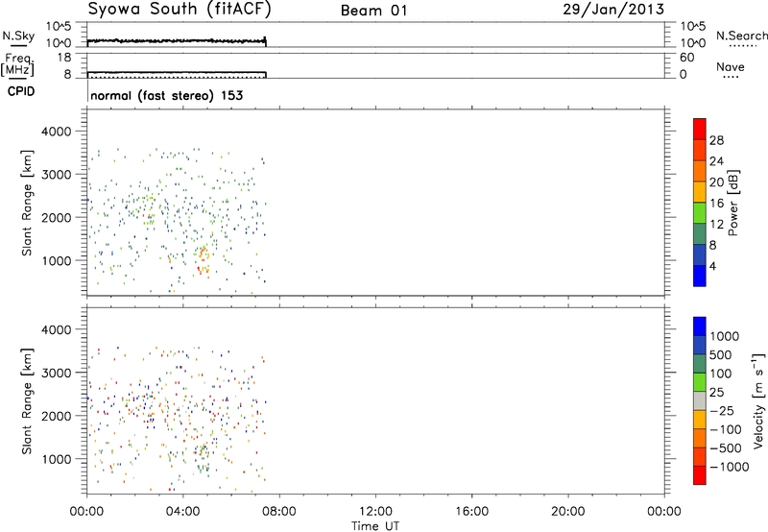
Task: Click the '16:00' time axis label
Action: click(471, 512)
